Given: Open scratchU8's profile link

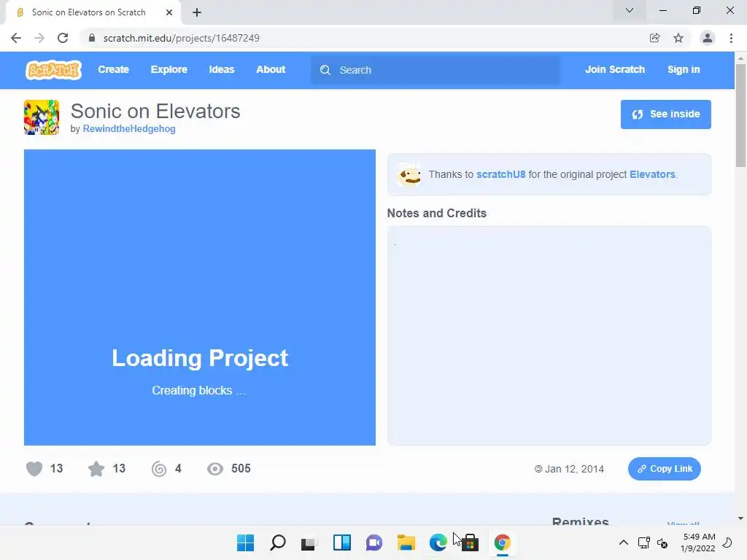Looking at the screenshot, I should tap(500, 174).
